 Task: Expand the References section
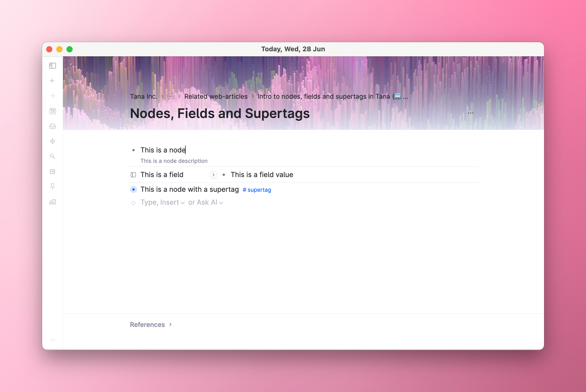[151, 325]
